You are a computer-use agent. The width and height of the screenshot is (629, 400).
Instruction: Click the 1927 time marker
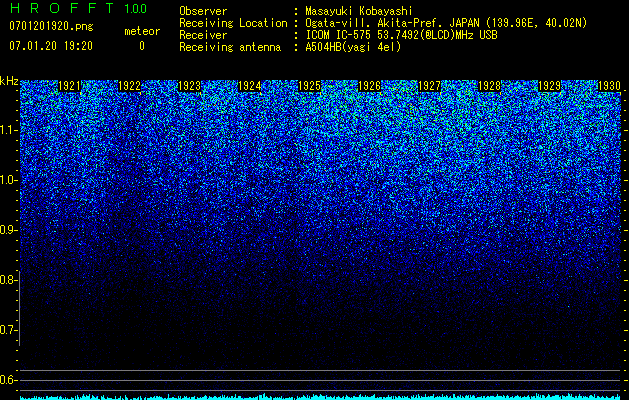[430, 86]
